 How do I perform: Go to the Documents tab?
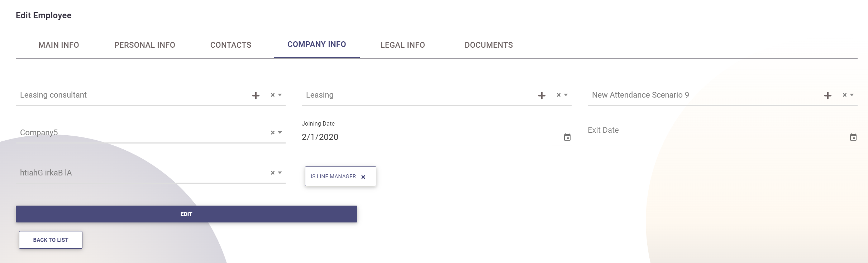click(x=488, y=45)
